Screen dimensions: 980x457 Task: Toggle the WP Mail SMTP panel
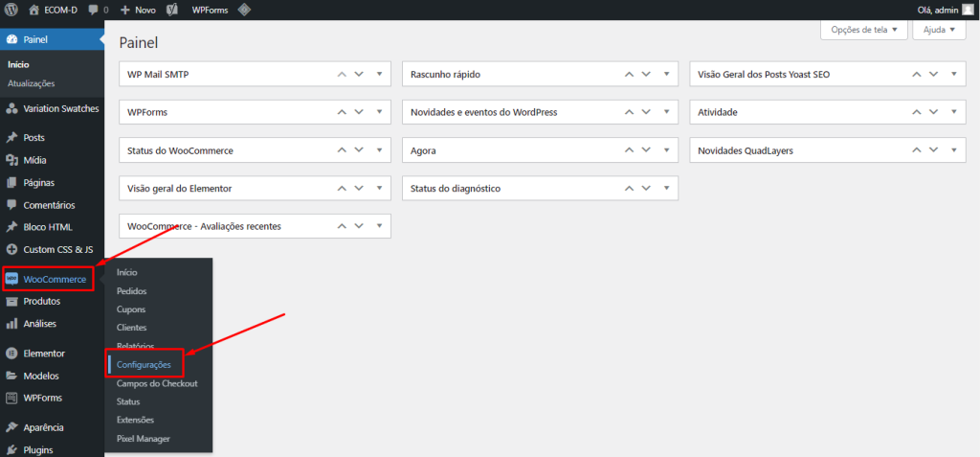[379, 74]
